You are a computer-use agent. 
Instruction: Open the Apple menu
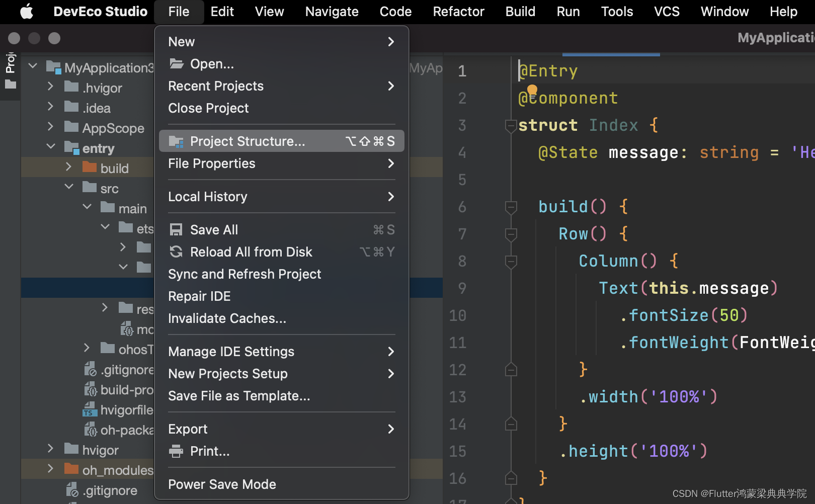[x=27, y=11]
